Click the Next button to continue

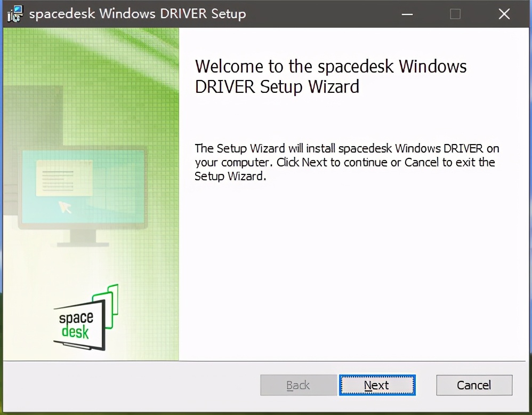click(x=376, y=385)
